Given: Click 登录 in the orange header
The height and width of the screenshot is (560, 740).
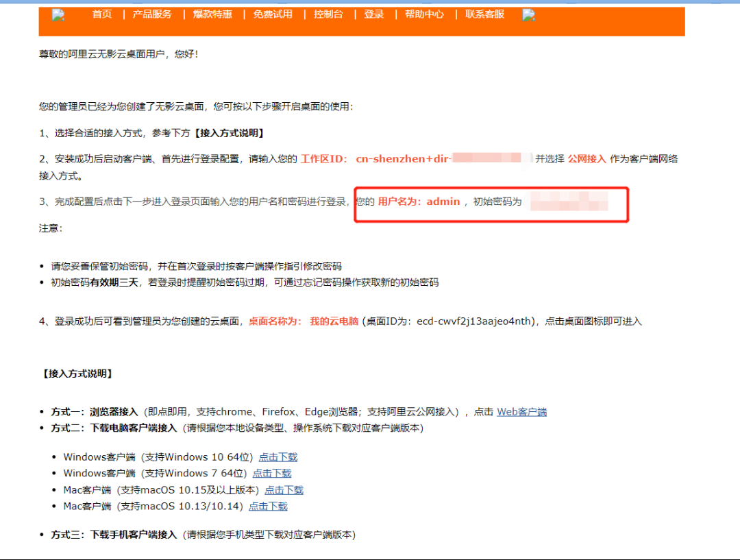Looking at the screenshot, I should point(374,14).
